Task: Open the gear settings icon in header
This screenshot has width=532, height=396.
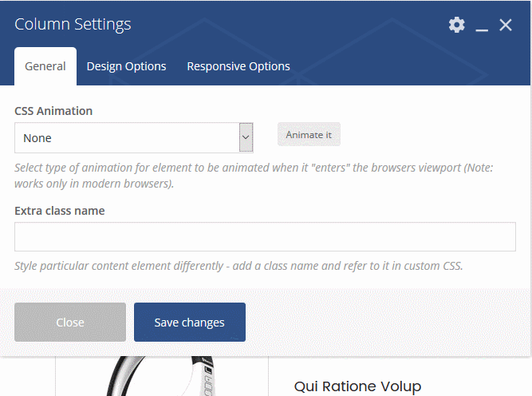Action: pos(457,25)
